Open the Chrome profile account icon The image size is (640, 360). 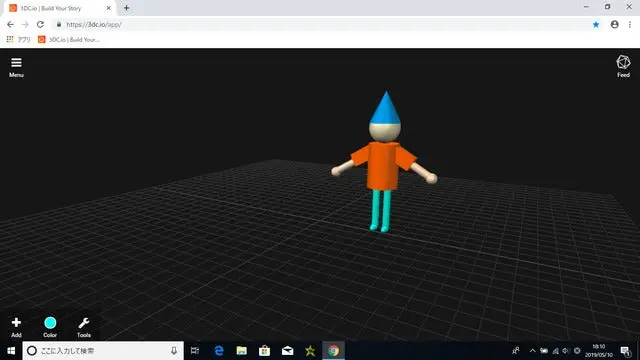coord(614,24)
